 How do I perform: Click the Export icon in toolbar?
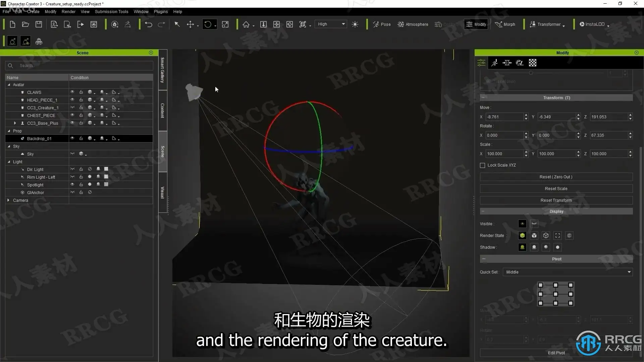point(80,24)
